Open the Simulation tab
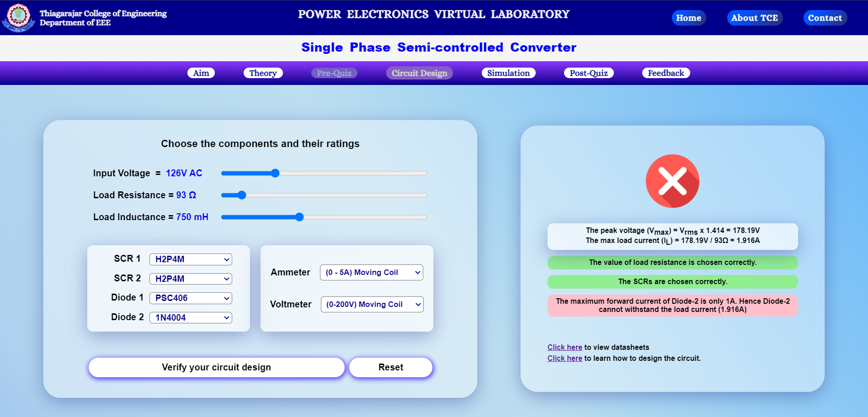Screen dimensions: 868x417 508,73
